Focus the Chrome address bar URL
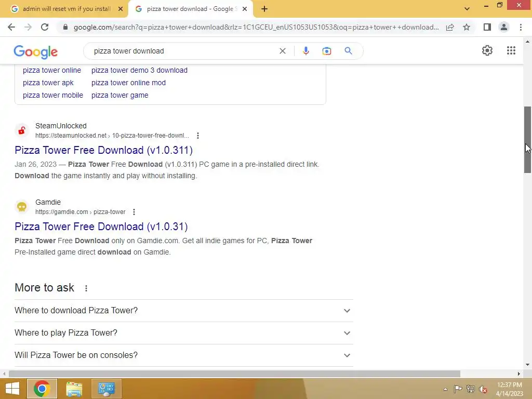The height and width of the screenshot is (399, 532). [256, 27]
